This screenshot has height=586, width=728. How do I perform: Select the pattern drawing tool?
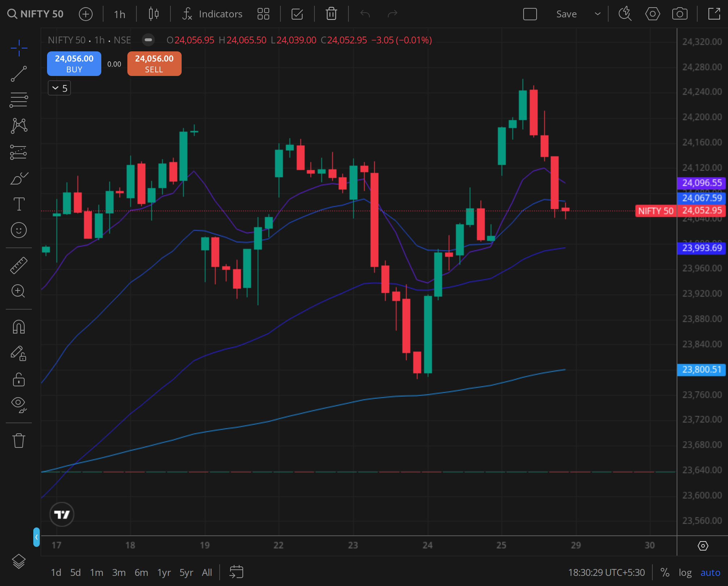[19, 126]
